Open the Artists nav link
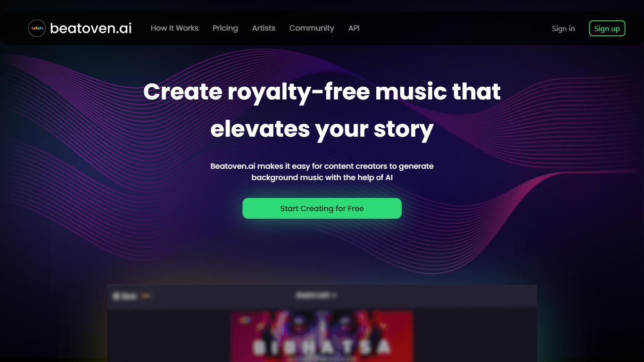The image size is (644, 362). coord(264,28)
